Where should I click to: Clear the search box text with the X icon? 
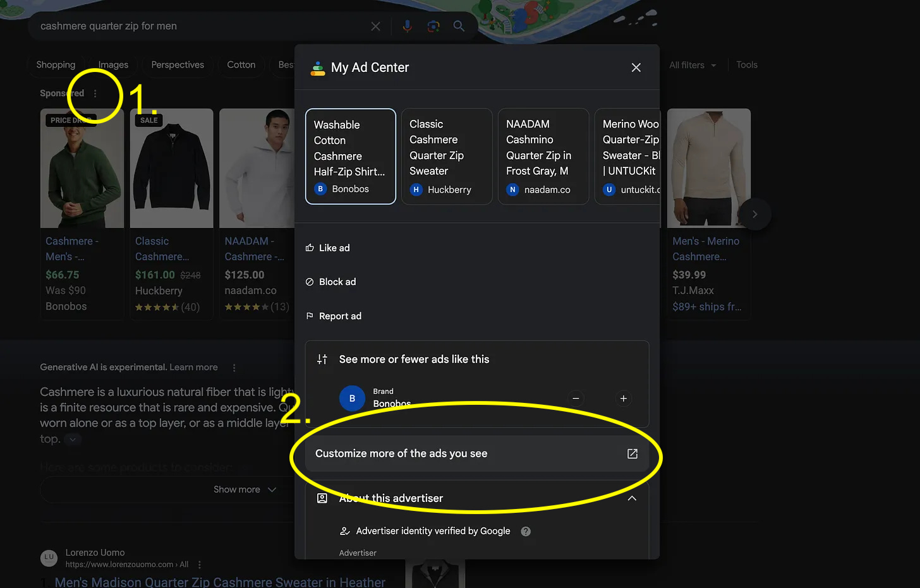[x=375, y=26]
